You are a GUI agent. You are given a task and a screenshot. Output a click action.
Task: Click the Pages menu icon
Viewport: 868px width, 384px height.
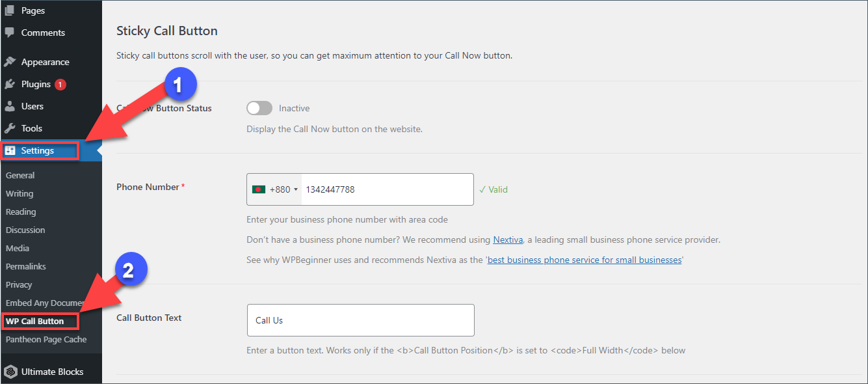[10, 11]
